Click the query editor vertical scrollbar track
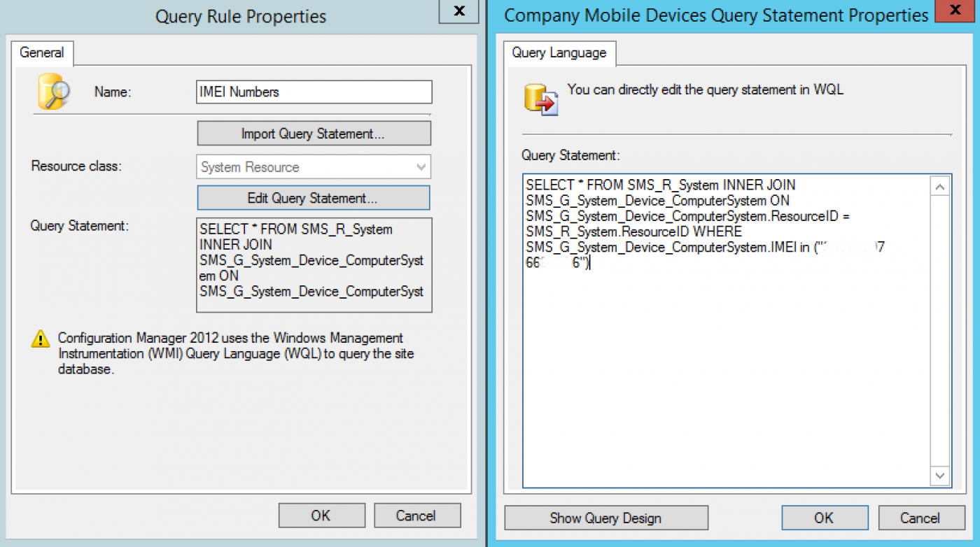 pyautogui.click(x=939, y=329)
